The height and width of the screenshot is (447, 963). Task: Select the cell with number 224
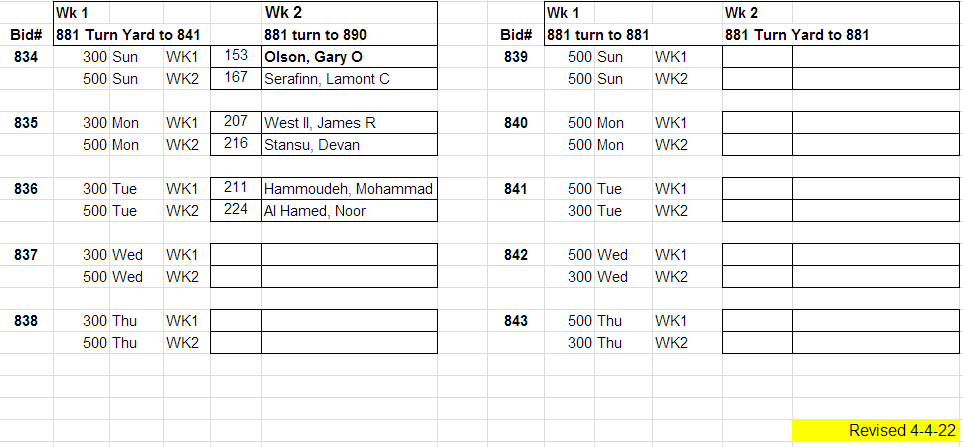236,211
